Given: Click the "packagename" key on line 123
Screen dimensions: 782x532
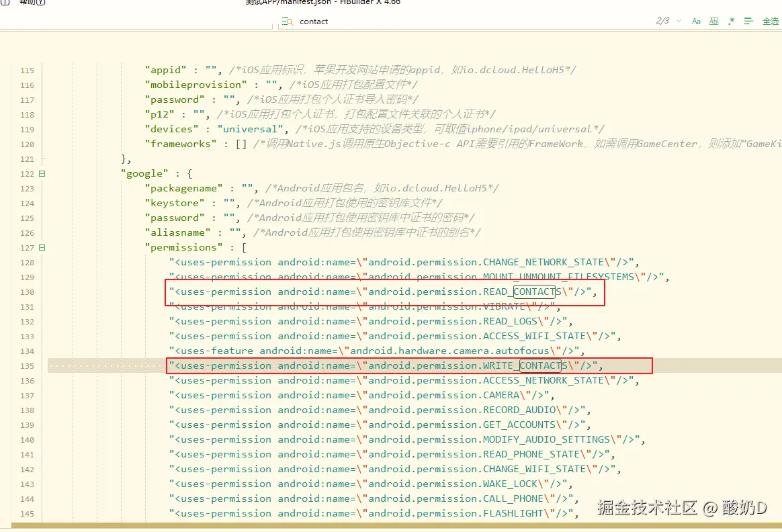Looking at the screenshot, I should tap(183, 188).
